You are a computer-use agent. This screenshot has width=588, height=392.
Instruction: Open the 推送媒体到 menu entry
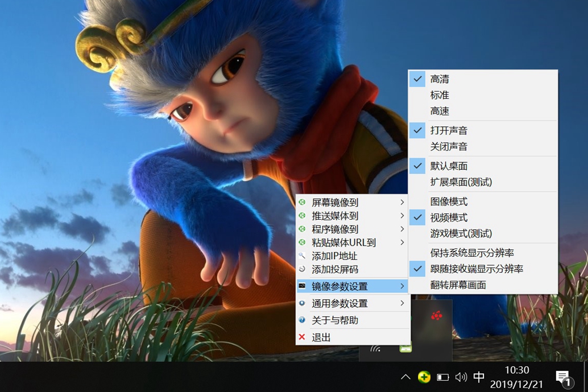click(x=353, y=216)
